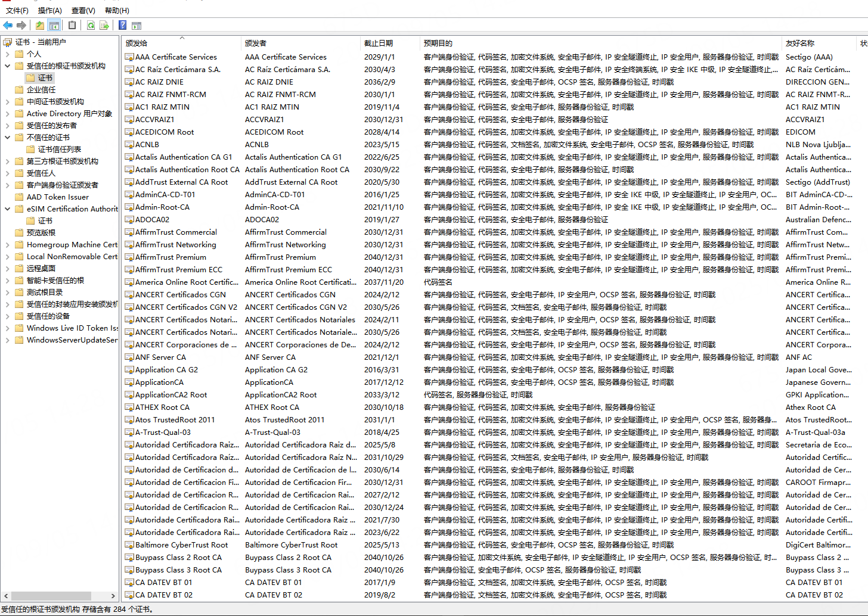Select the 客户端身份验证颁发者 tree item
Image resolution: width=868 pixels, height=616 pixels.
coord(62,185)
